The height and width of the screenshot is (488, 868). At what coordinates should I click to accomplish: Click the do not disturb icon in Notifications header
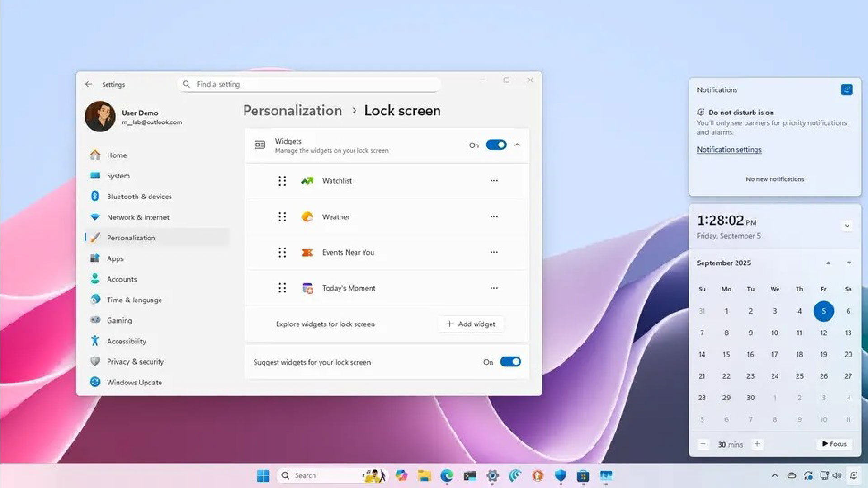click(x=847, y=90)
